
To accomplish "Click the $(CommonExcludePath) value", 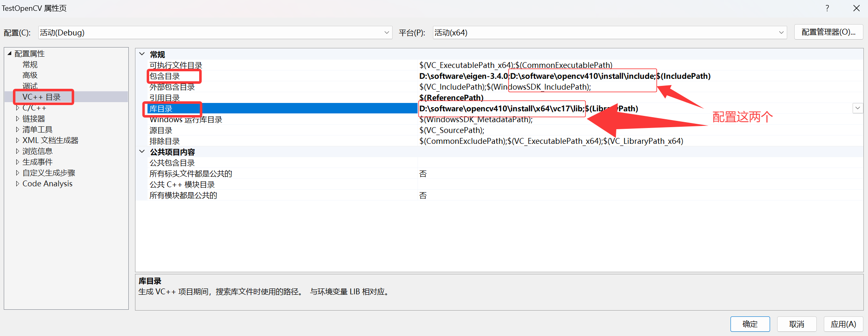I will [551, 141].
